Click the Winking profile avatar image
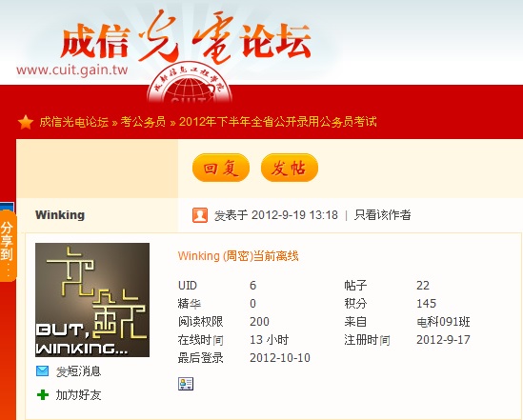523x420 pixels. (x=92, y=300)
